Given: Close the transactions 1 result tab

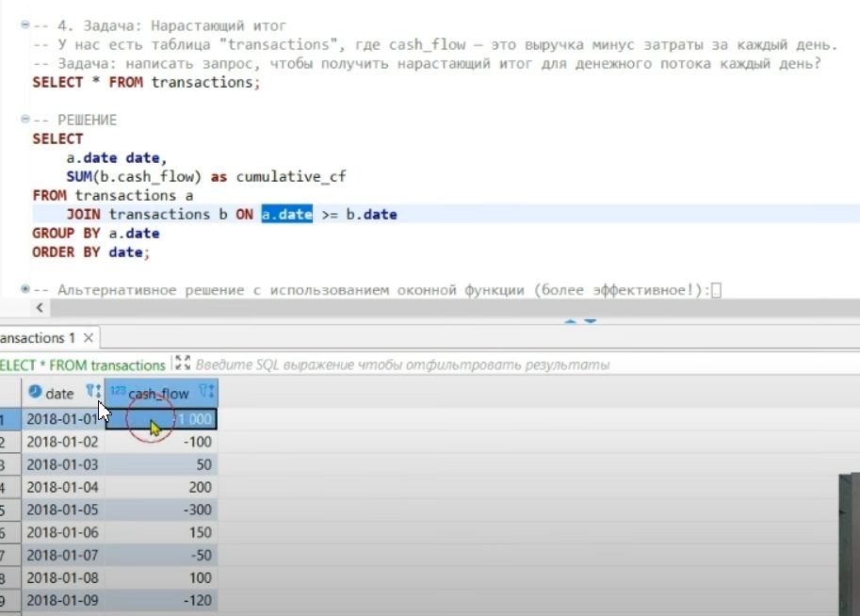Looking at the screenshot, I should [x=88, y=337].
